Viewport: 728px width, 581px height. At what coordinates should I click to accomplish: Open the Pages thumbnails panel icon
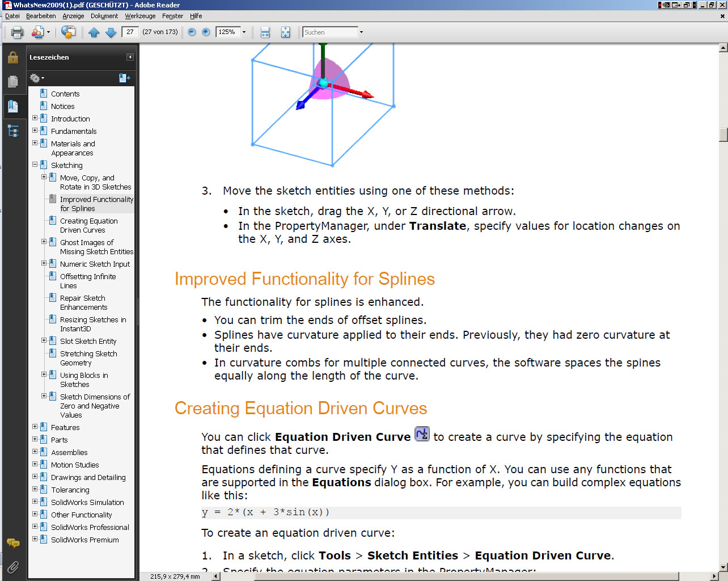[13, 82]
